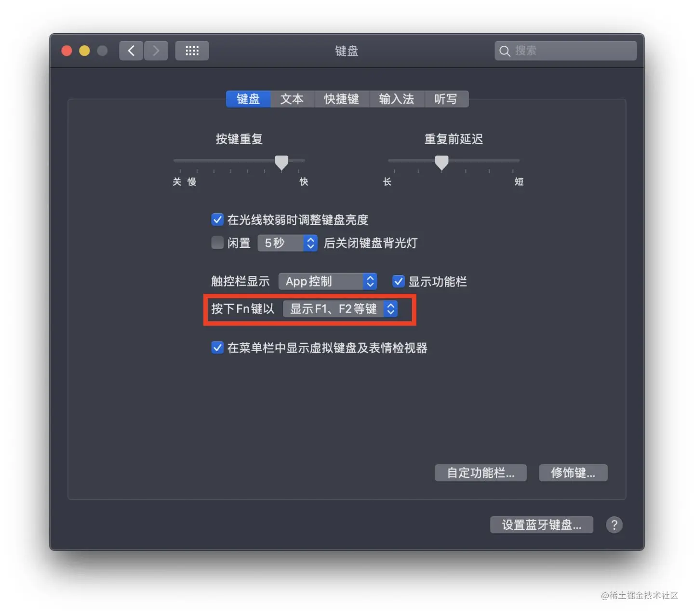Expand the 触控栏显示 App控制 dropdown
The image size is (694, 616).
point(328,281)
